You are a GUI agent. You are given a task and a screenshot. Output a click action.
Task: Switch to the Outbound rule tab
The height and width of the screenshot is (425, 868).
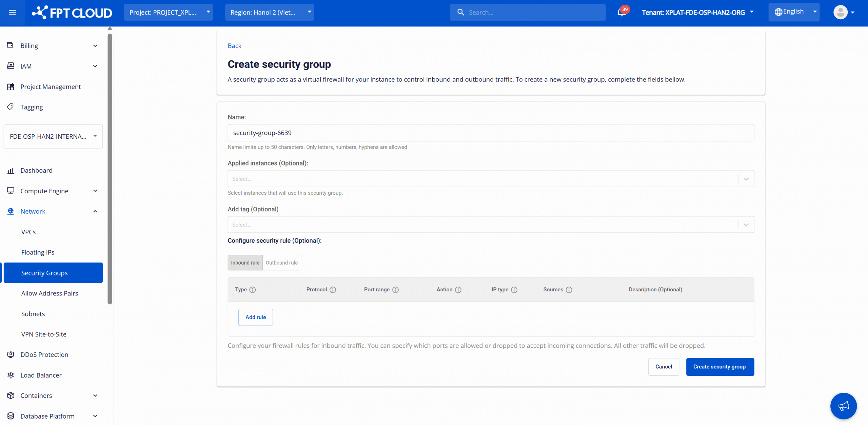(281, 263)
